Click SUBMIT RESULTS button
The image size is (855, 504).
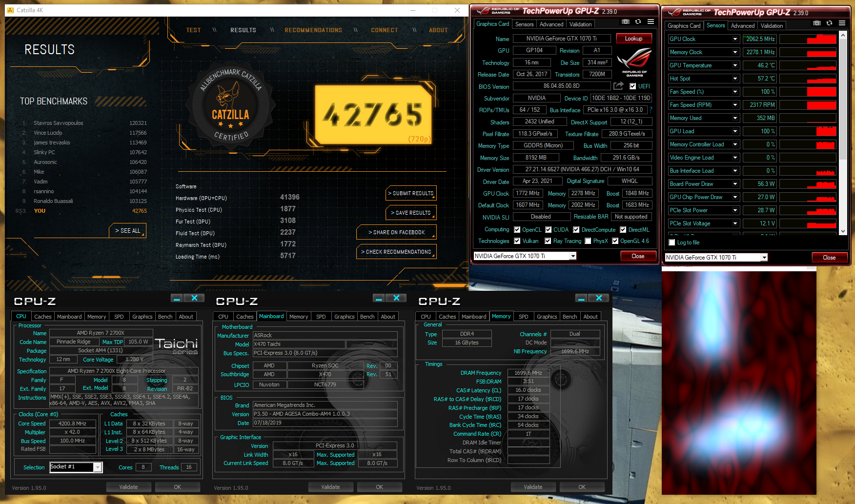pyautogui.click(x=411, y=193)
